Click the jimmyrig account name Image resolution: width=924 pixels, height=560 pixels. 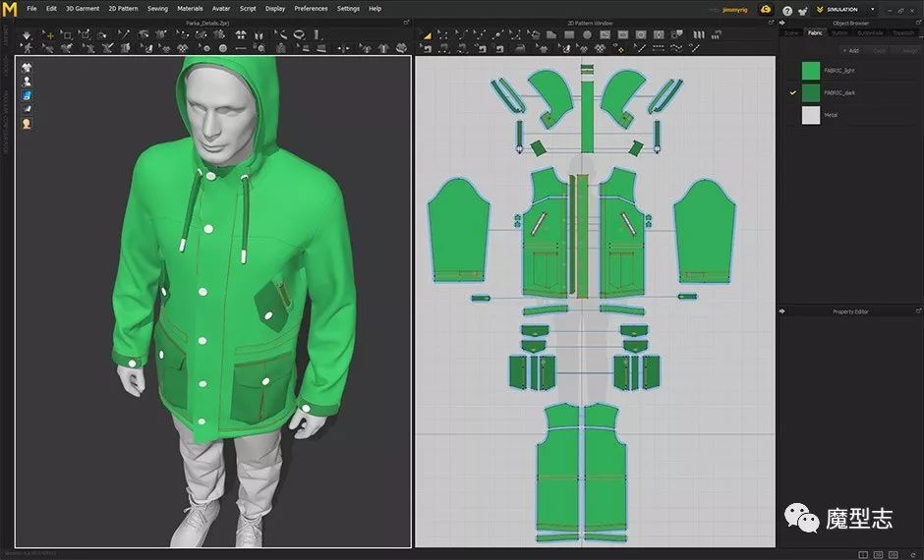[735, 10]
